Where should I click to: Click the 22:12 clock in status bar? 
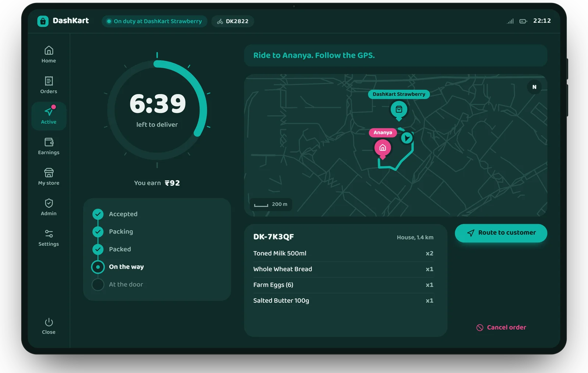click(x=542, y=21)
